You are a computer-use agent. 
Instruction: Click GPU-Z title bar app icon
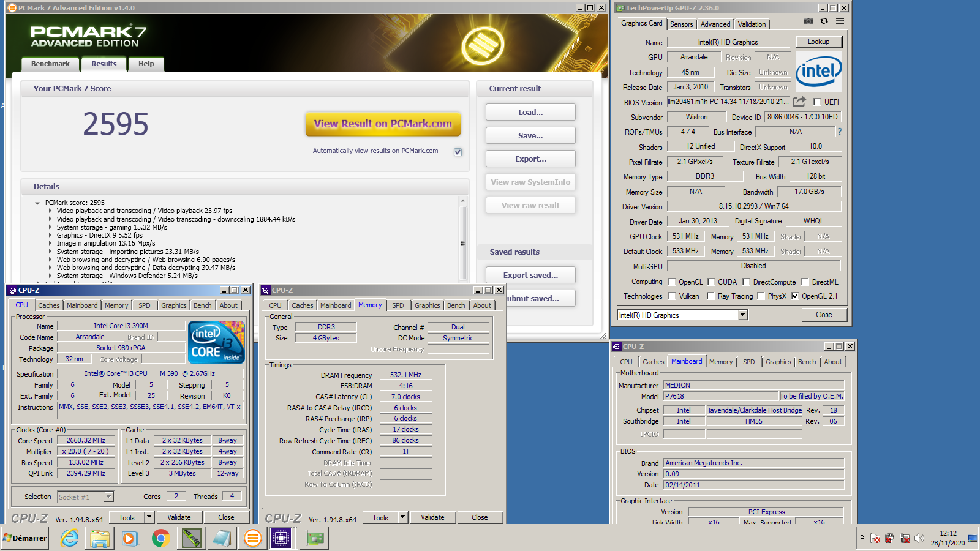pyautogui.click(x=620, y=8)
